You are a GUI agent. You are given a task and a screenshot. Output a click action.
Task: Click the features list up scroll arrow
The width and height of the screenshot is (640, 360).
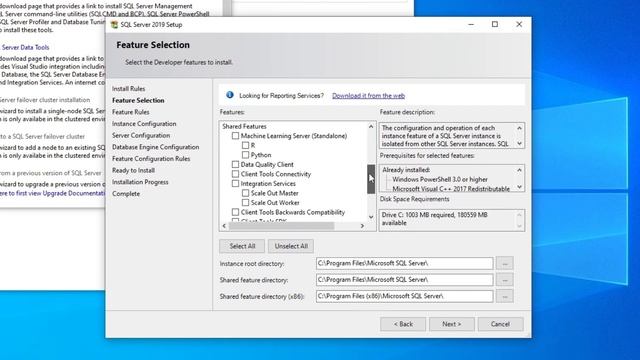tap(371, 127)
